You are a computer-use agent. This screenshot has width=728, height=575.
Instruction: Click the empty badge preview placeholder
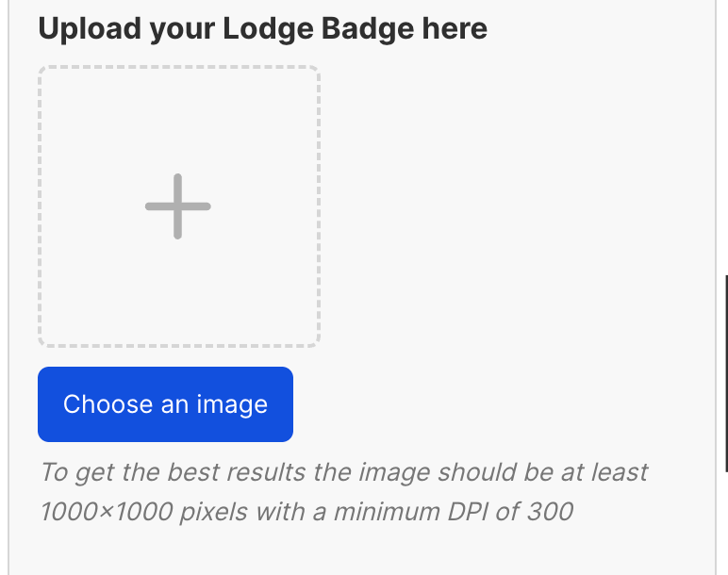tap(179, 206)
